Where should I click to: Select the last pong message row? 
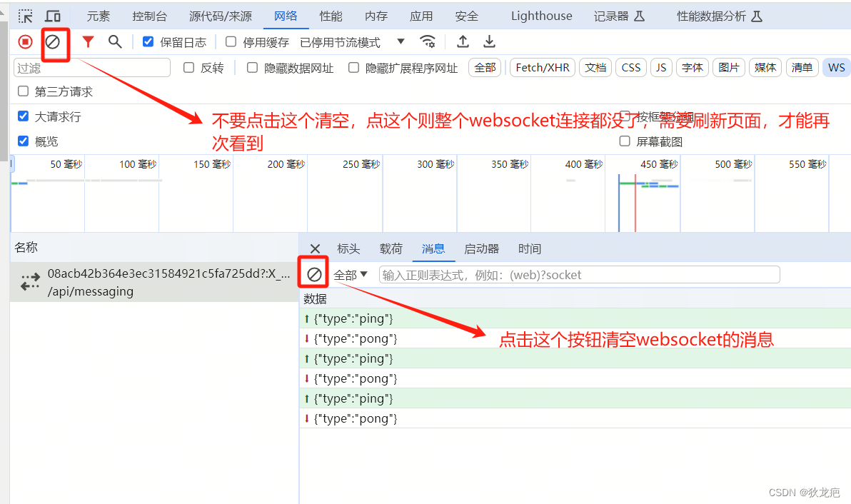[x=575, y=418]
